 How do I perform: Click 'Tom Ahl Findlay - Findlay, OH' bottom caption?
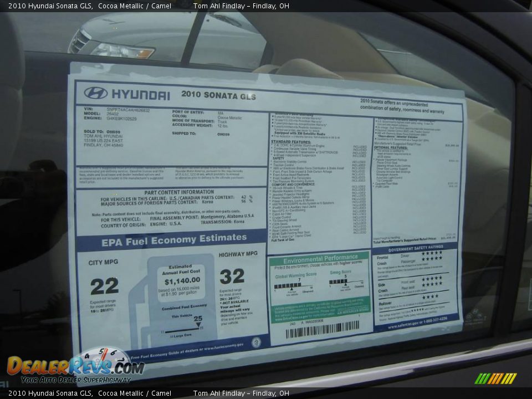click(241, 393)
